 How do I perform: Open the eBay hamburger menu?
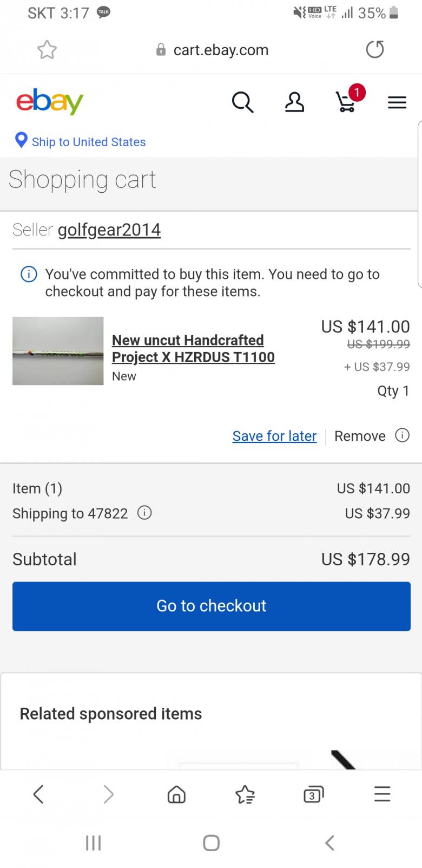click(x=397, y=102)
